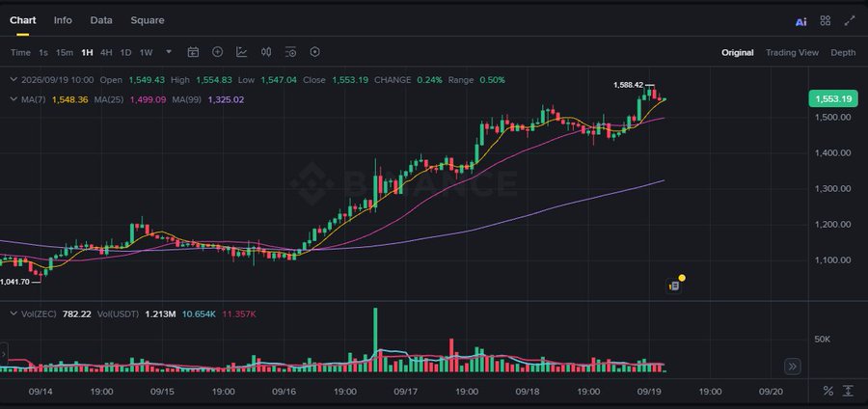Click the volume MA value 11.357K

point(239,314)
